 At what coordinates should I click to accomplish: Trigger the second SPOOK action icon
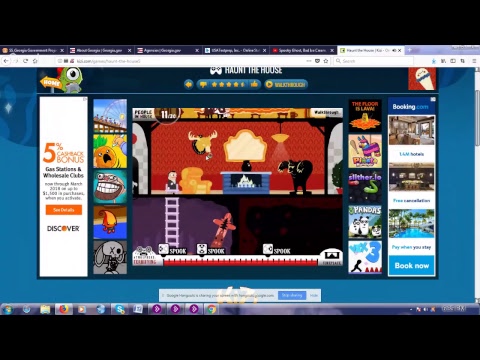click(201, 249)
